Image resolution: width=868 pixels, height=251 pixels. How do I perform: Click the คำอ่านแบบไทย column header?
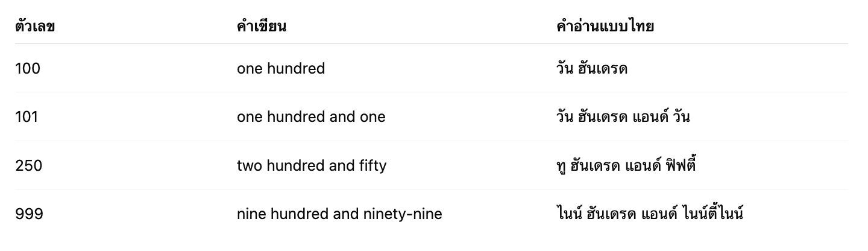click(605, 27)
